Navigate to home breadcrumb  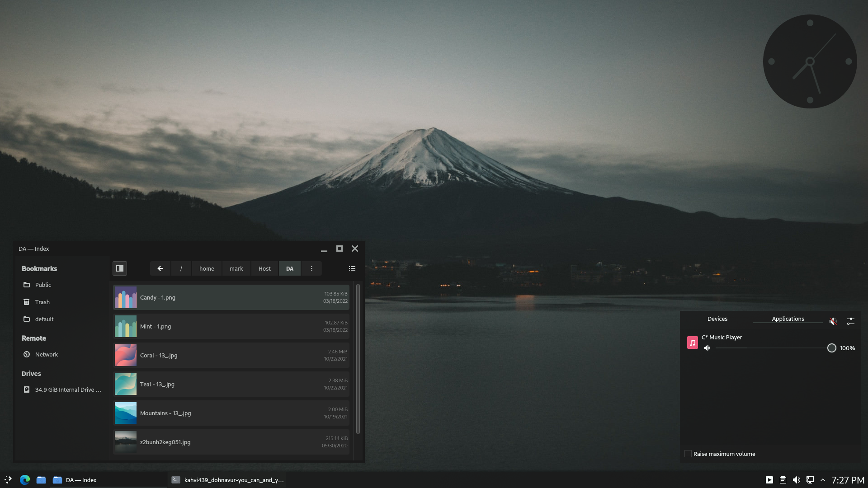(x=207, y=268)
